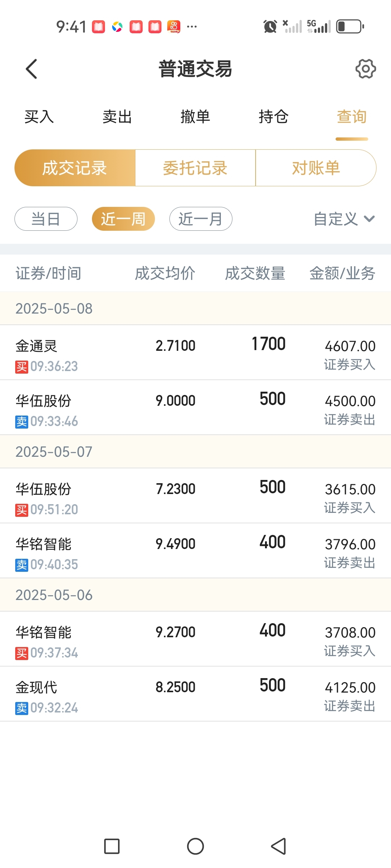Tap the red 买 badge for 金通灵

[22, 367]
